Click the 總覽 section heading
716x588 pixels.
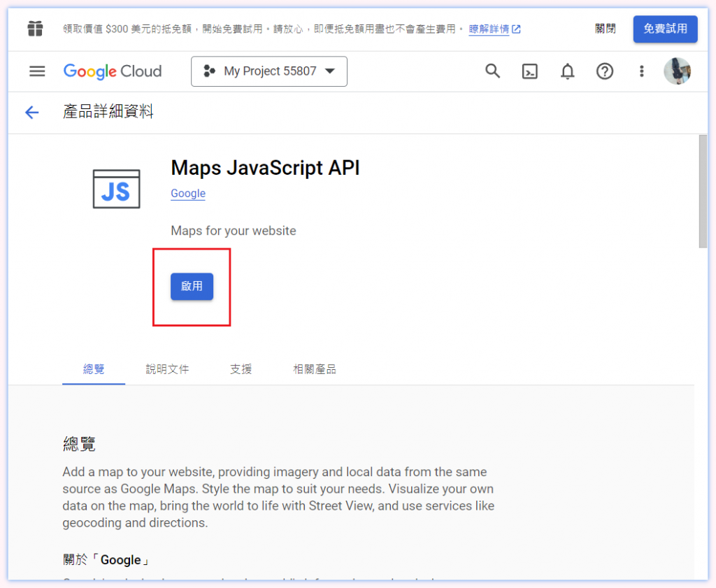coord(79,444)
